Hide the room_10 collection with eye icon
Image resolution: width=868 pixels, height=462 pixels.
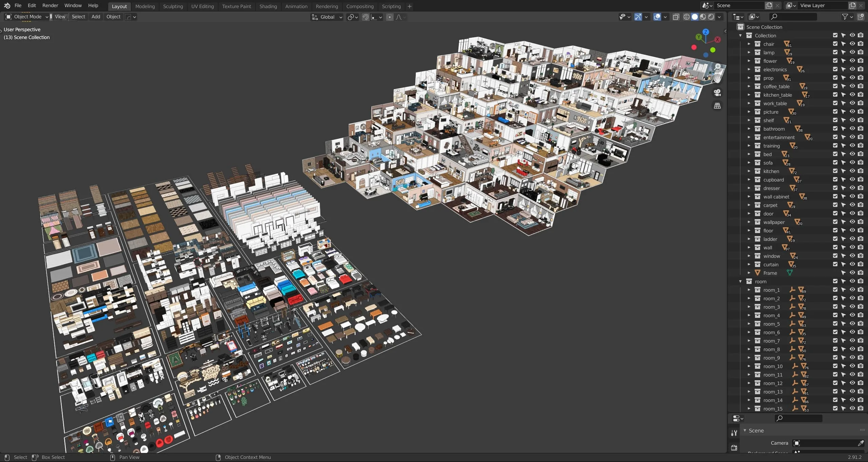tap(852, 366)
